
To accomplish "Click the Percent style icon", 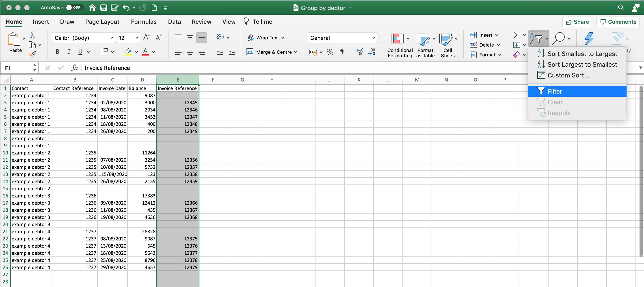I will coord(330,52).
